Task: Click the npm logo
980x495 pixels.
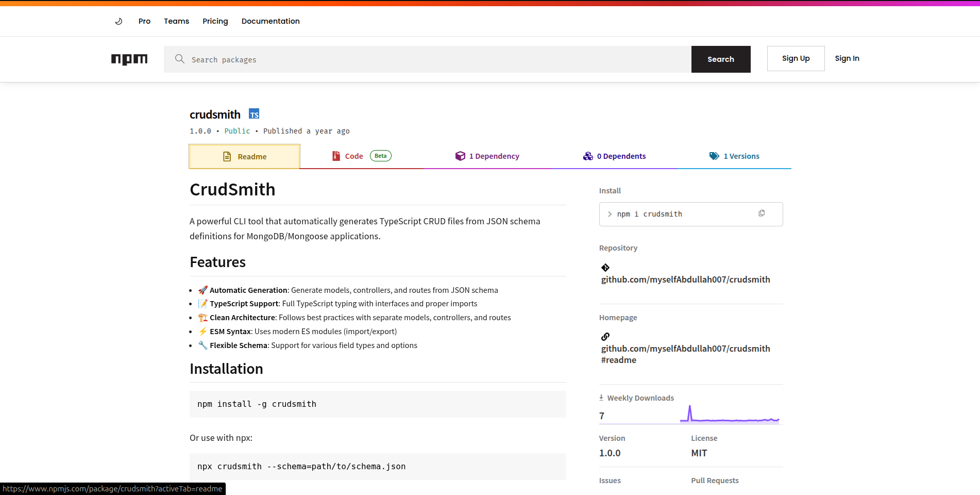Action: point(129,59)
